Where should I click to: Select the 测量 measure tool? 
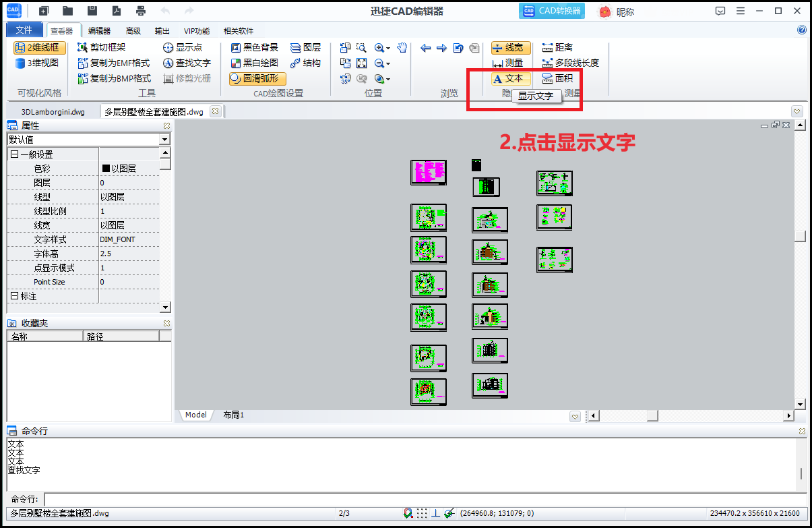pos(507,63)
